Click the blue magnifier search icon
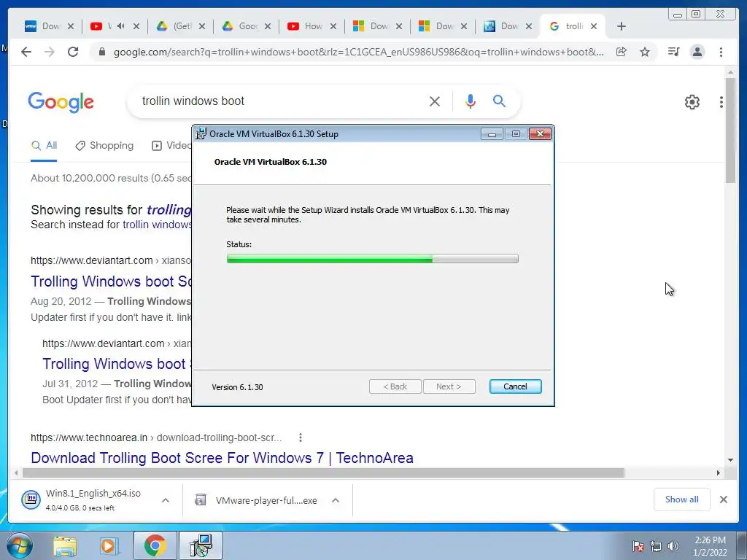 [x=499, y=101]
